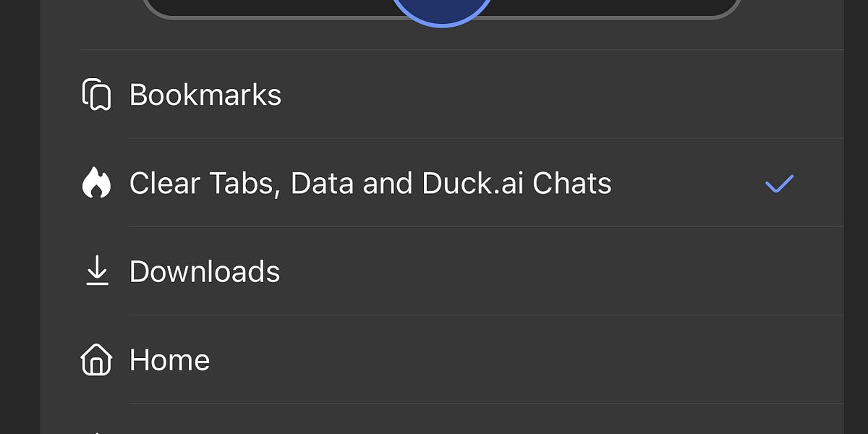Screen dimensions: 868x434
Task: Click the blue checkmark on the Clear Tabs row
Action: [x=778, y=183]
